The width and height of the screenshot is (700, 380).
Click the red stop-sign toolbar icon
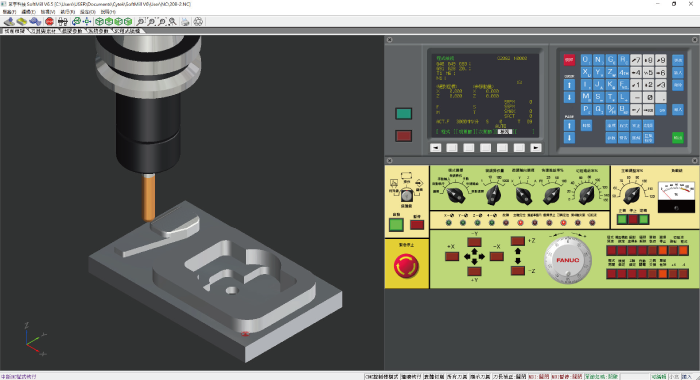pyautogui.click(x=49, y=21)
